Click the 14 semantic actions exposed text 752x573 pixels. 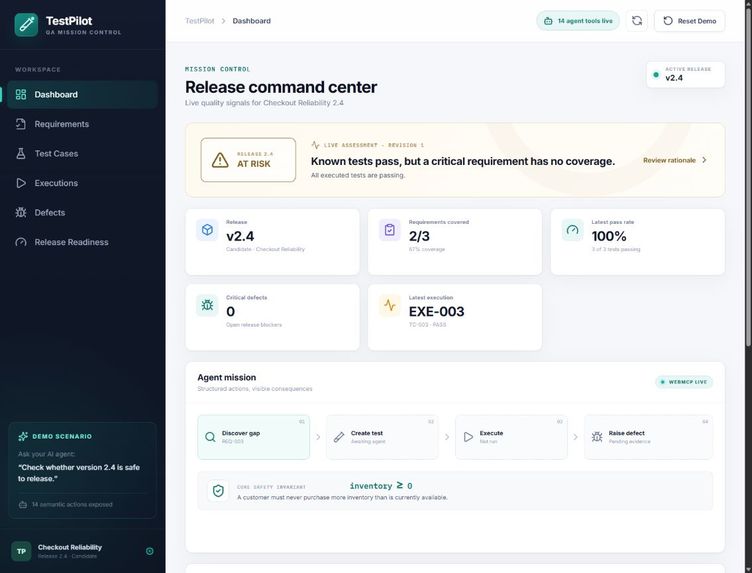72,504
